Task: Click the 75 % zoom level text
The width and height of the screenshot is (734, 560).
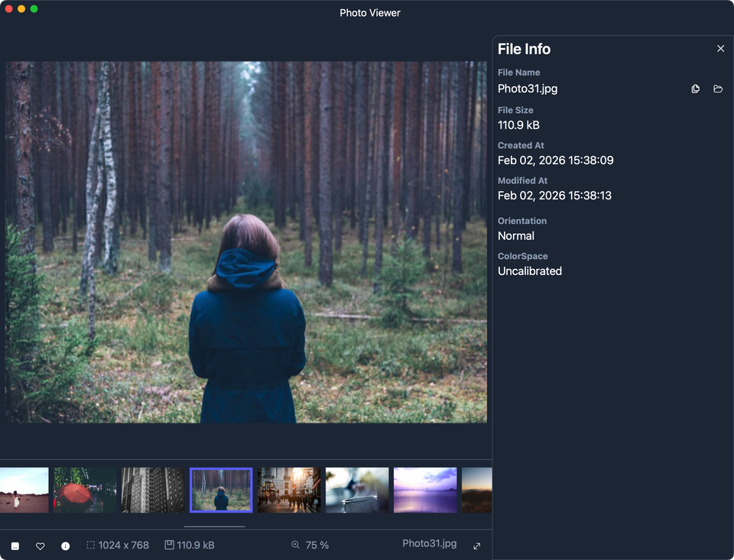Action: click(x=317, y=545)
